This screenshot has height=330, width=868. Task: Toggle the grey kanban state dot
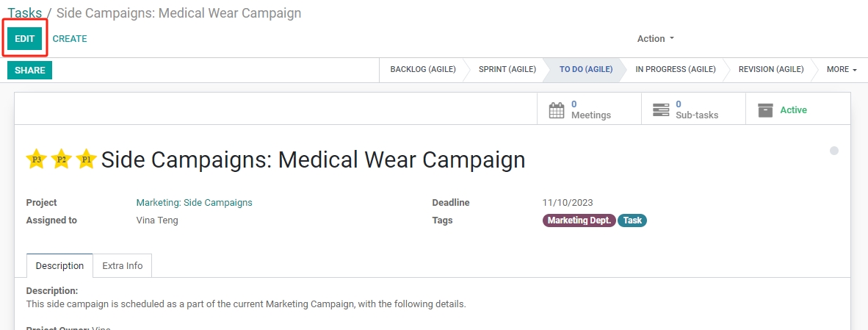[x=834, y=151]
